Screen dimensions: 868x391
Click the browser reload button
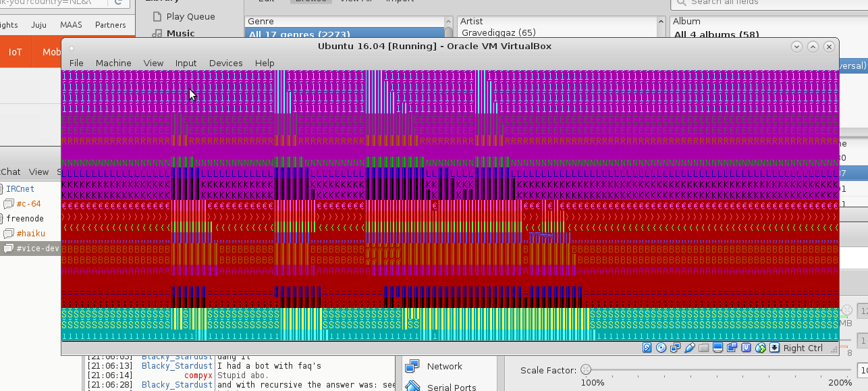click(119, 2)
